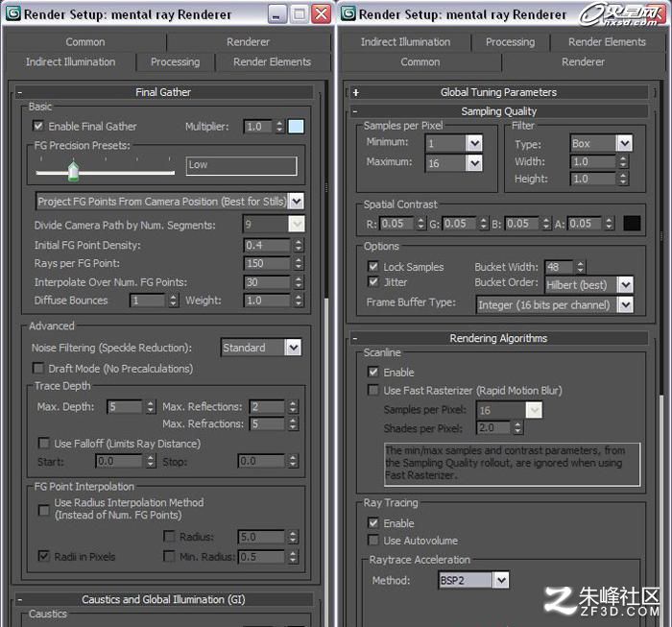Open Render Elements tab in left window

point(272,61)
